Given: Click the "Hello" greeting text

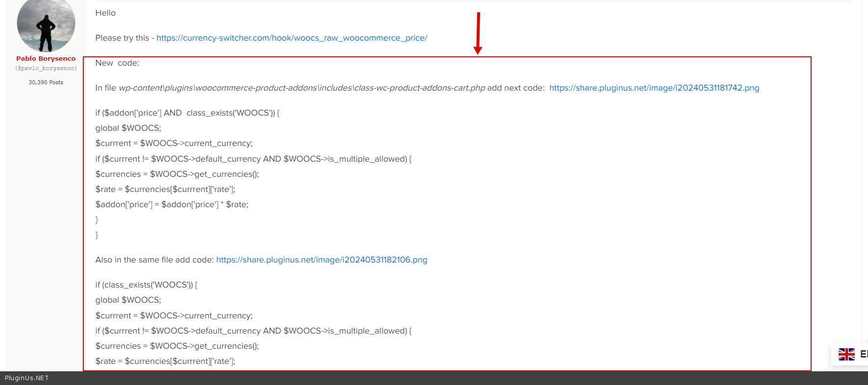Looking at the screenshot, I should [105, 13].
